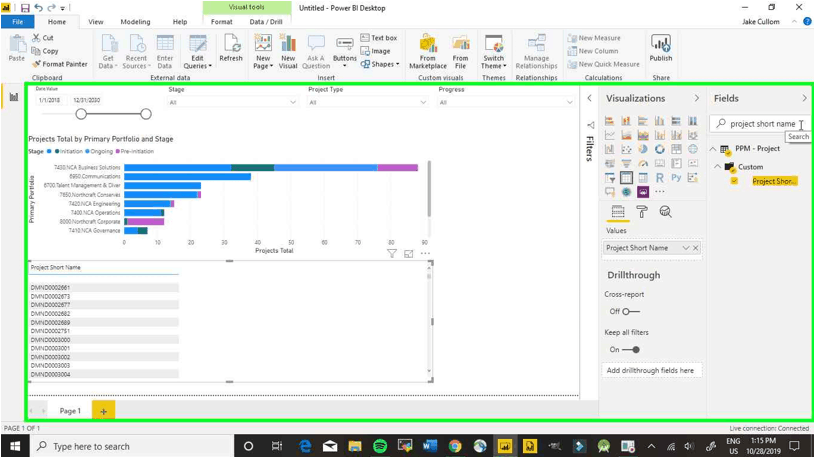The image size is (815, 458).
Task: Turn off the Keep all filters toggle
Action: (631, 349)
